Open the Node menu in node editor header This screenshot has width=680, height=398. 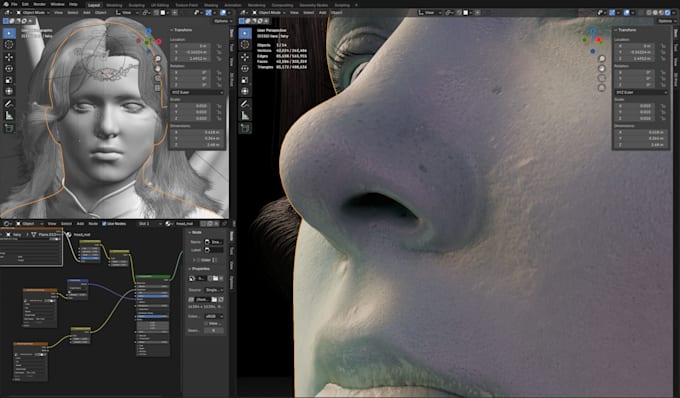click(93, 224)
